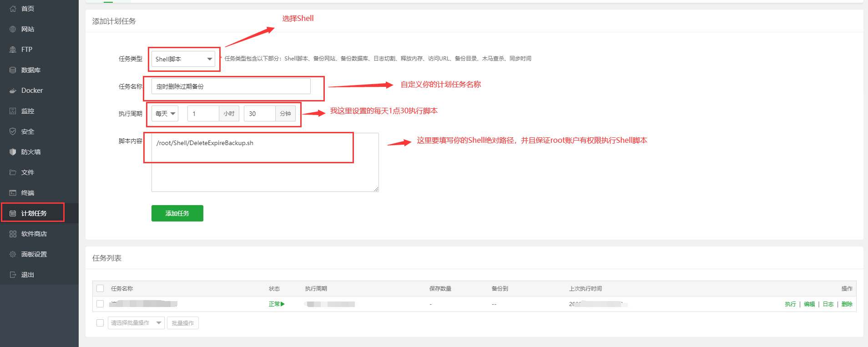Click the firewall icon beside 防火墙
Image resolution: width=868 pixels, height=347 pixels.
(13, 152)
